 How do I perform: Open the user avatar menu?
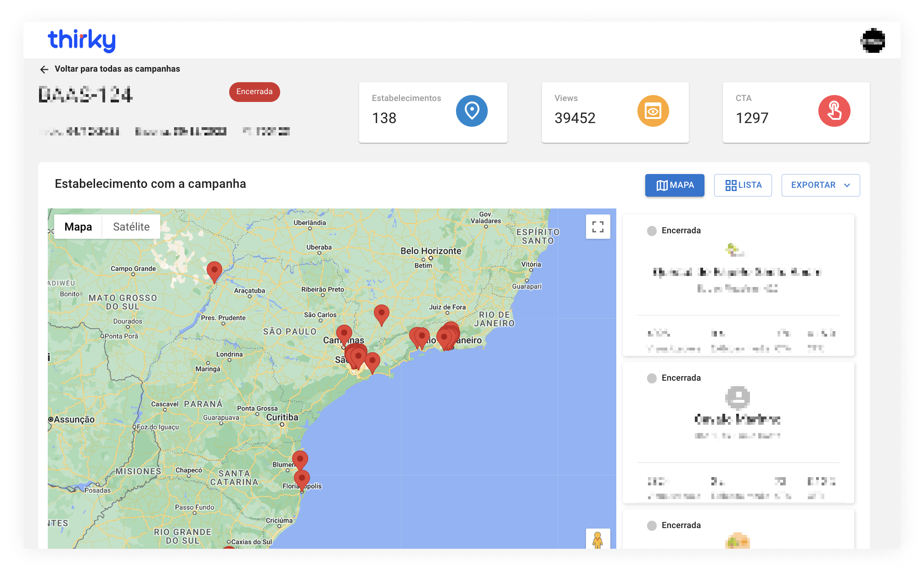tap(873, 41)
